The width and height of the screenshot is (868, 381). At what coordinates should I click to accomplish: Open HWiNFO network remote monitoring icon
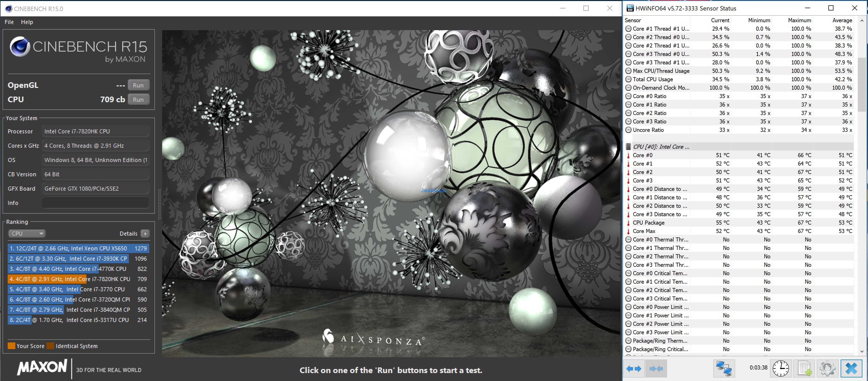[724, 368]
